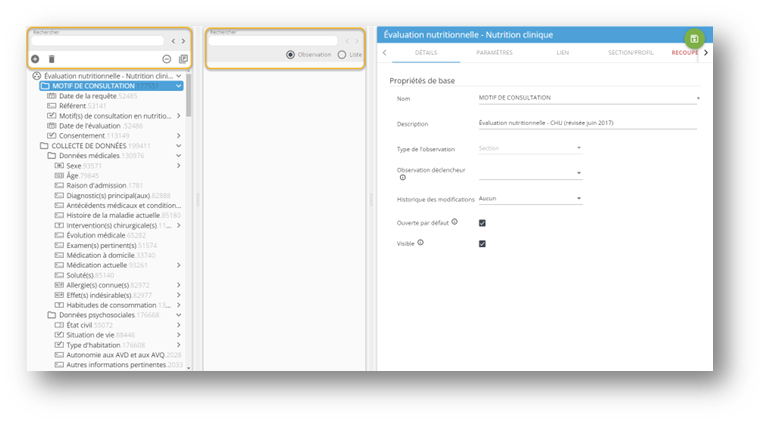The width and height of the screenshot is (765, 423).
Task: Click the info icon beside Visible
Action: [x=420, y=243]
